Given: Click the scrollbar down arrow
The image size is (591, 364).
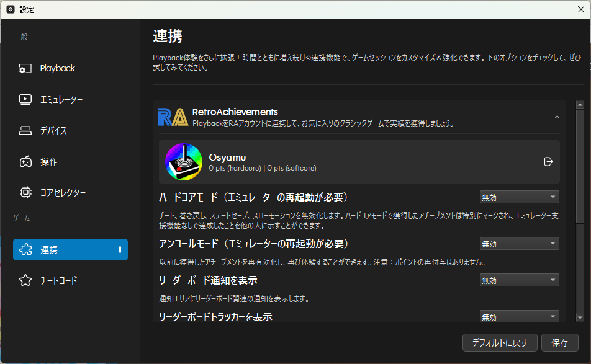Looking at the screenshot, I should click(x=580, y=317).
